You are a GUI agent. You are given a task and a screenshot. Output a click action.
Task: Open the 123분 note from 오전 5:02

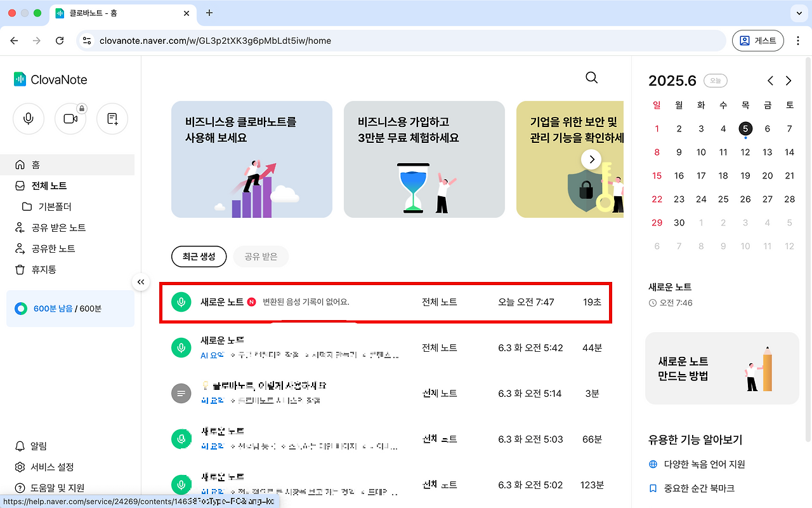(x=386, y=485)
